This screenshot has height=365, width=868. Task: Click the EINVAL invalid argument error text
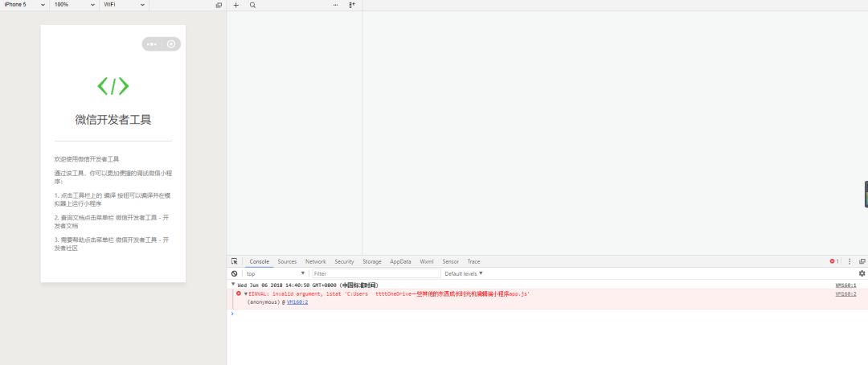(x=389, y=294)
